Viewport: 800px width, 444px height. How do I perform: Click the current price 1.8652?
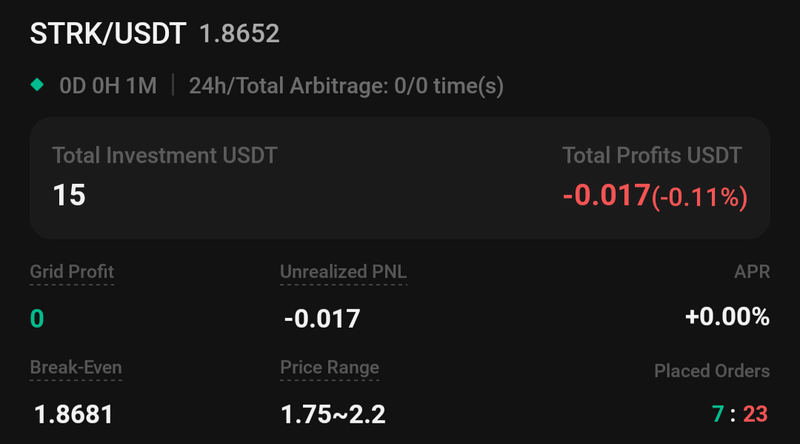pyautogui.click(x=240, y=34)
